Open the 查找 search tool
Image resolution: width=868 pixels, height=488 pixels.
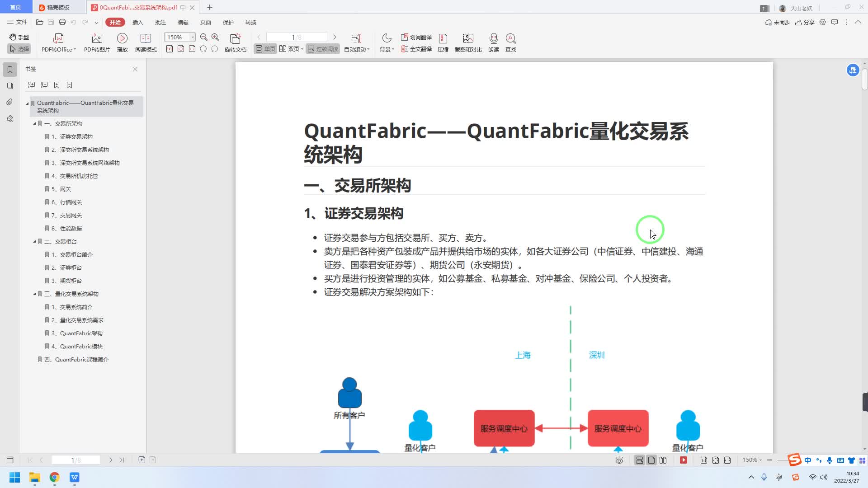[510, 38]
